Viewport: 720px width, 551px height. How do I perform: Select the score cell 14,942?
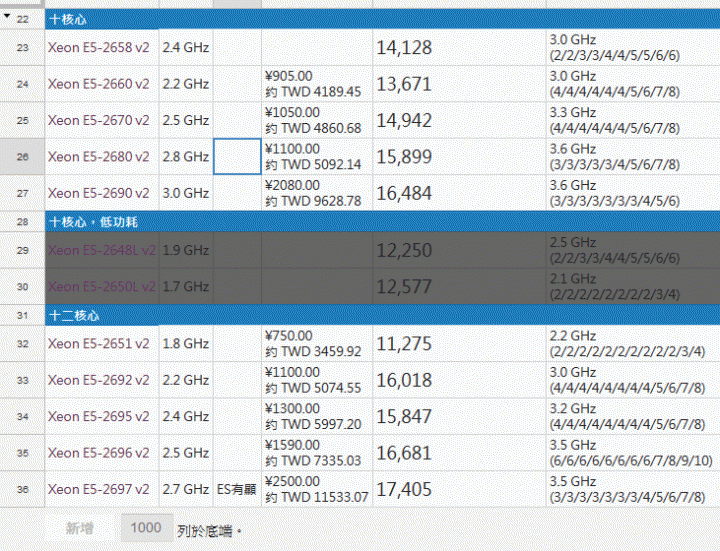coord(459,120)
